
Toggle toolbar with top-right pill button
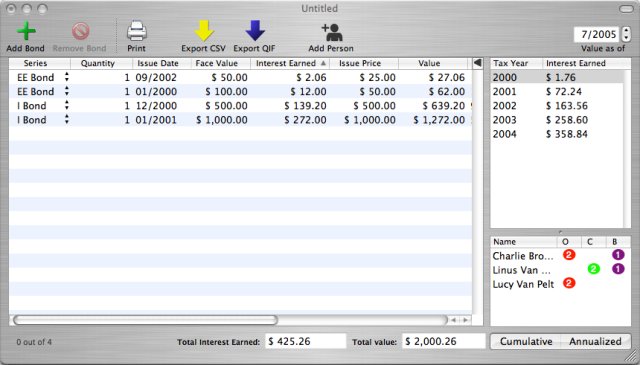(626, 9)
